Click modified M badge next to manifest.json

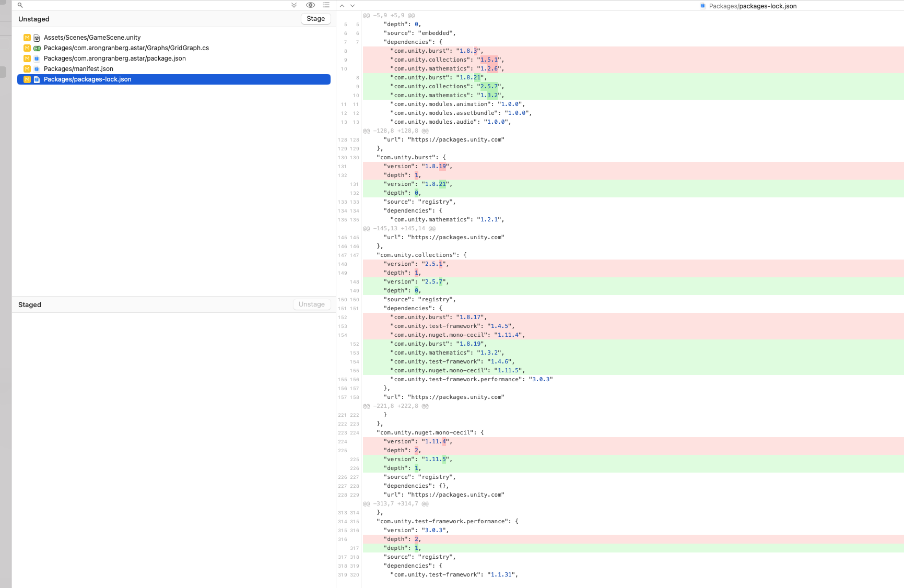pyautogui.click(x=27, y=69)
